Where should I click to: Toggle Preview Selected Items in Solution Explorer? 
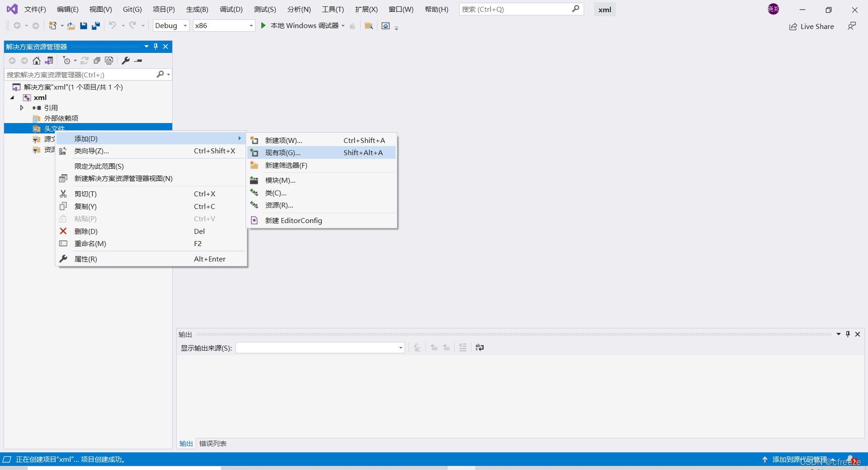109,61
